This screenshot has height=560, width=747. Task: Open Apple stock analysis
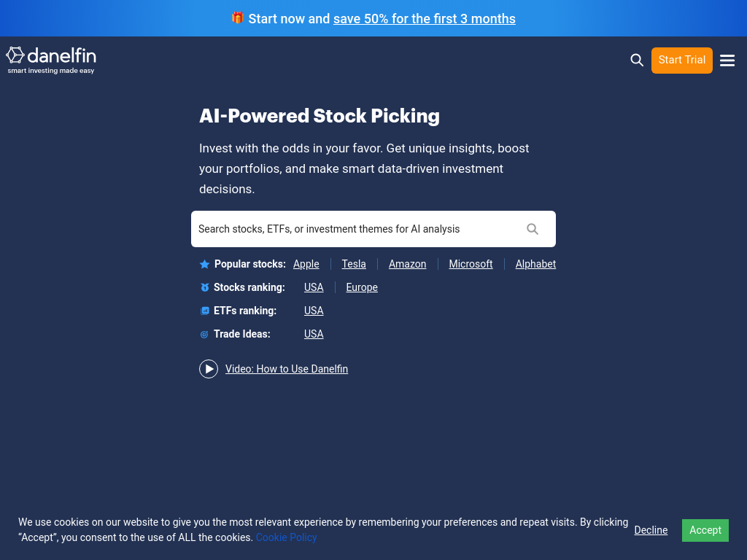tap(306, 264)
